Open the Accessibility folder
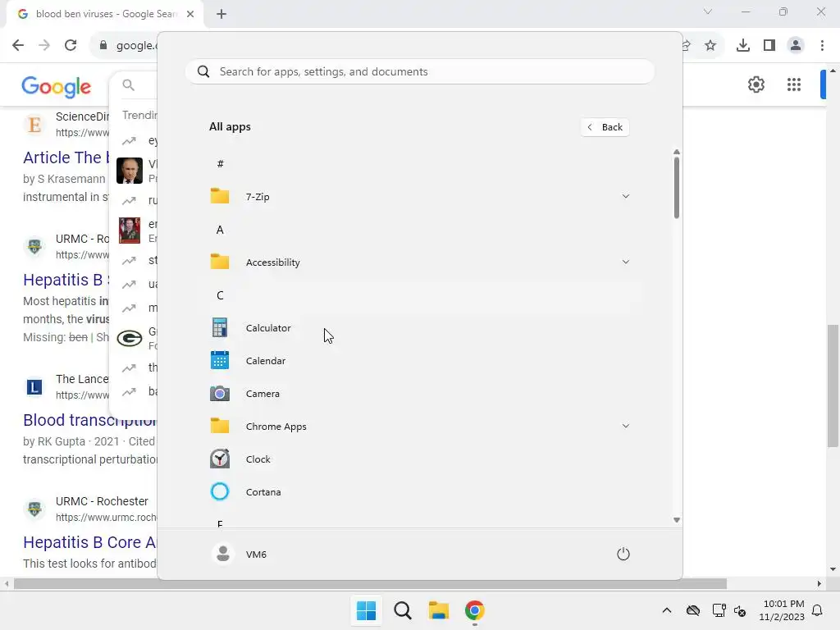840x630 pixels. click(421, 262)
